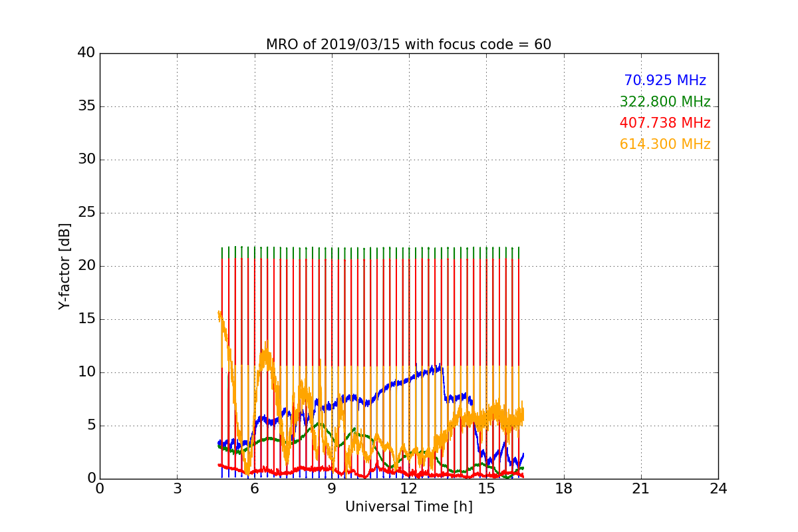Select the 70.925 MHz legend label
The height and width of the screenshot is (532, 798).
coord(665,80)
